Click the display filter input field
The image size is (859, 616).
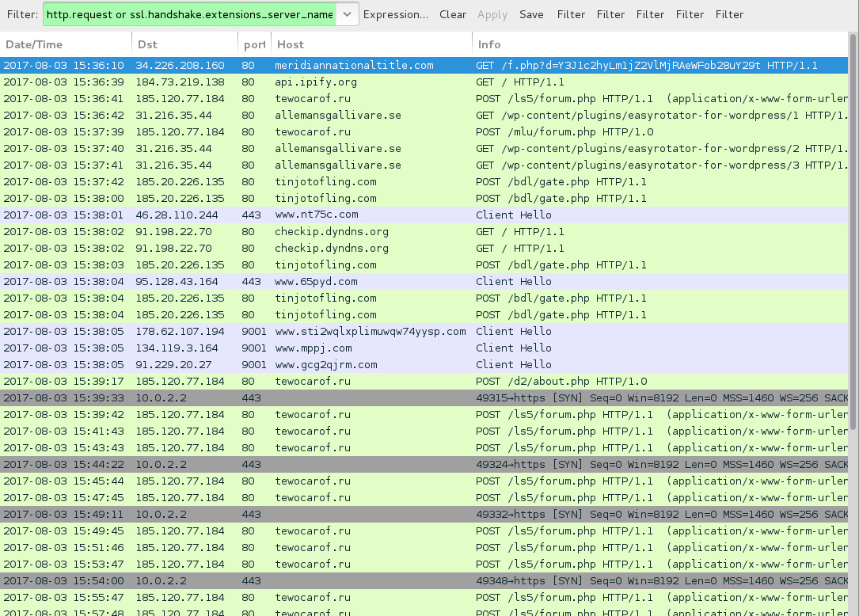(189, 14)
